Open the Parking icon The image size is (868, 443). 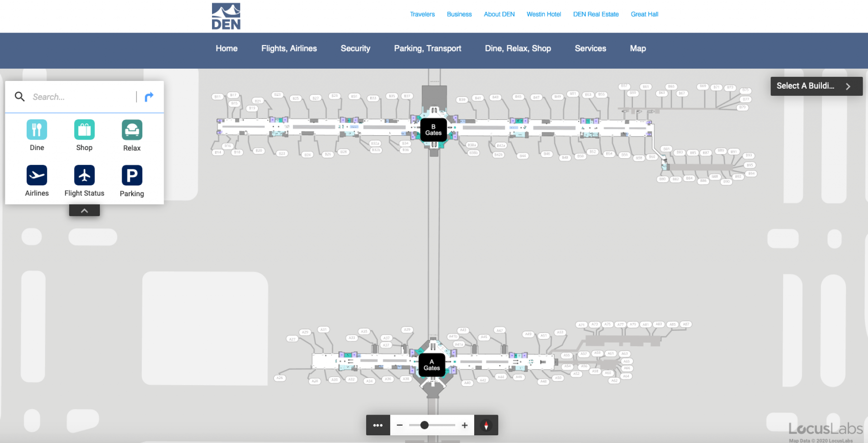[x=132, y=175]
